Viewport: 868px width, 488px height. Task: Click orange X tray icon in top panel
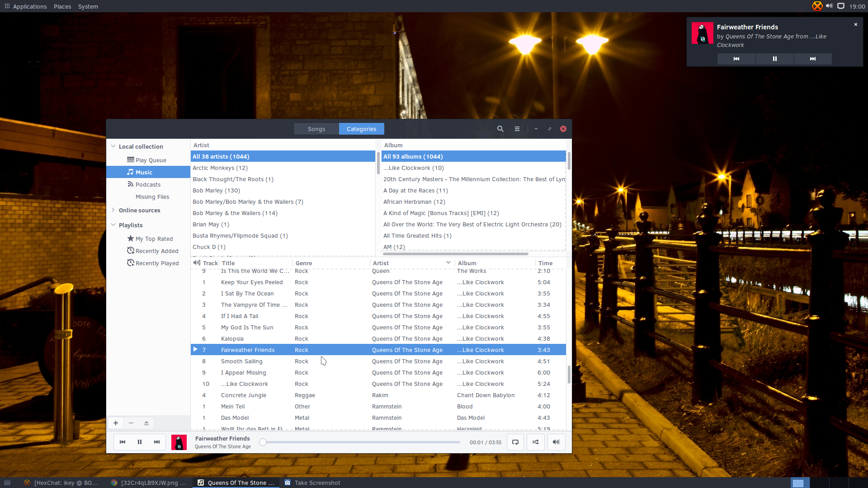817,6
